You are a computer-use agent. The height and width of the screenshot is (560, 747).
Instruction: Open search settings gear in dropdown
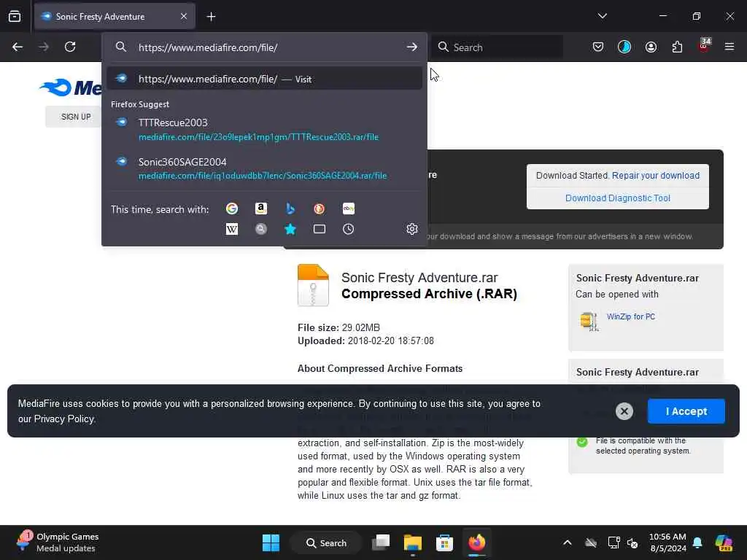(412, 229)
